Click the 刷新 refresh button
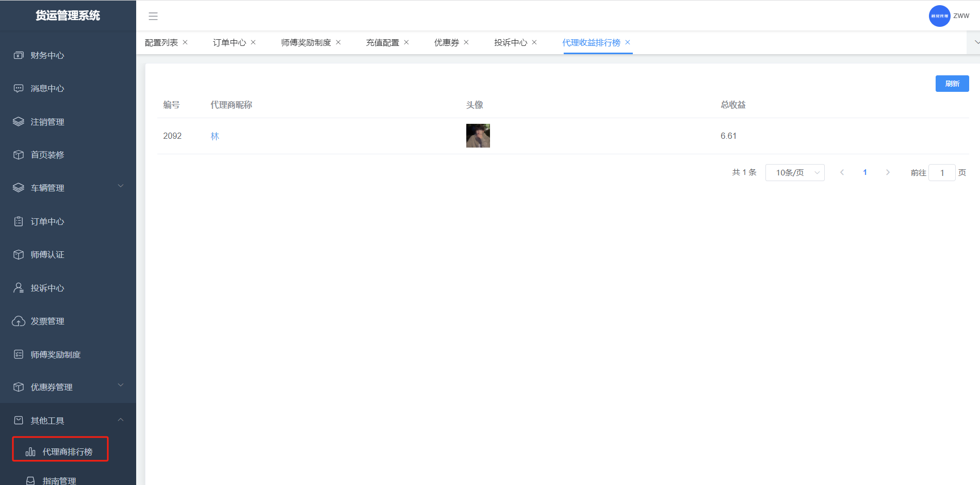 click(952, 84)
